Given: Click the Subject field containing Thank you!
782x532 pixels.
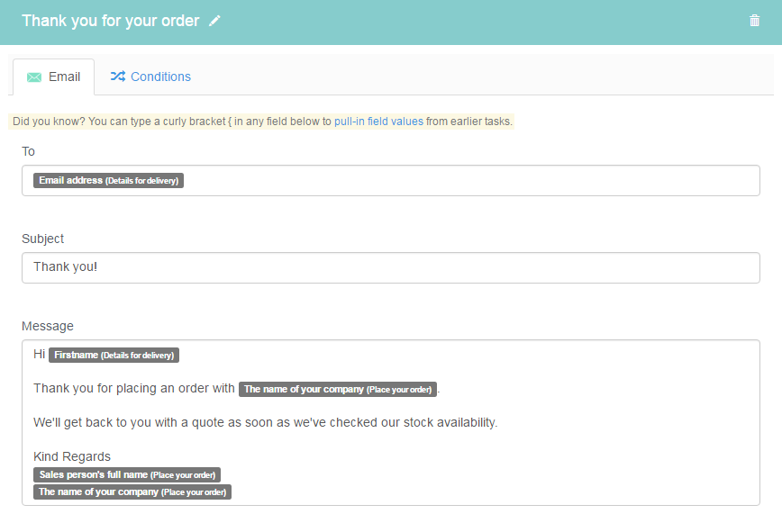Looking at the screenshot, I should tap(391, 268).
